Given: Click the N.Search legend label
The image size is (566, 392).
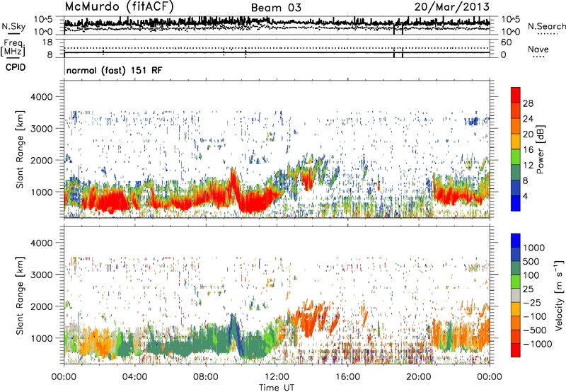Looking at the screenshot, I should click(x=546, y=26).
